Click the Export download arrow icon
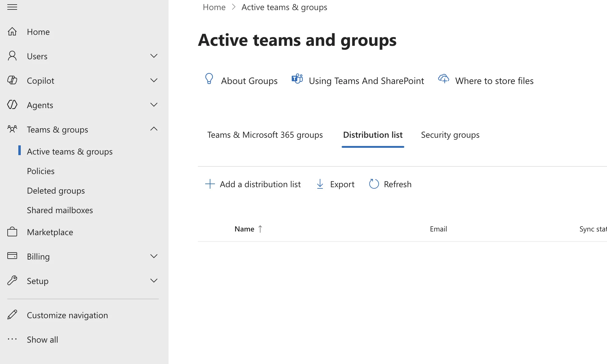The image size is (607, 364). (320, 184)
